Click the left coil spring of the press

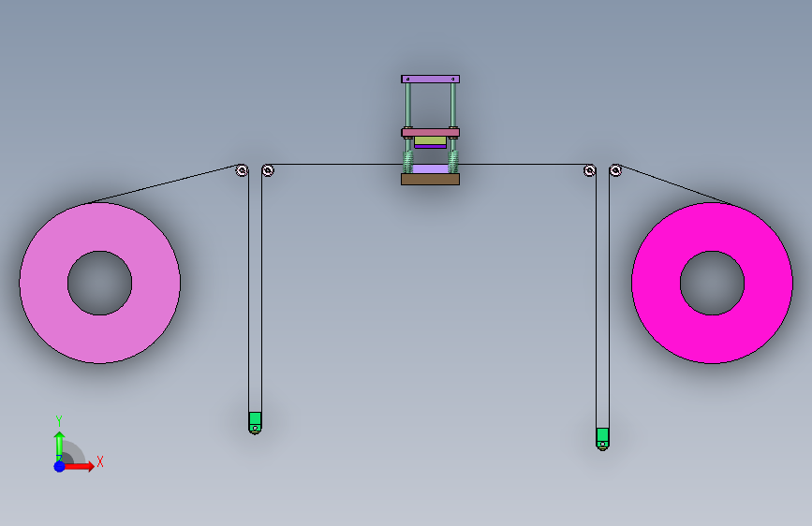[x=407, y=162]
